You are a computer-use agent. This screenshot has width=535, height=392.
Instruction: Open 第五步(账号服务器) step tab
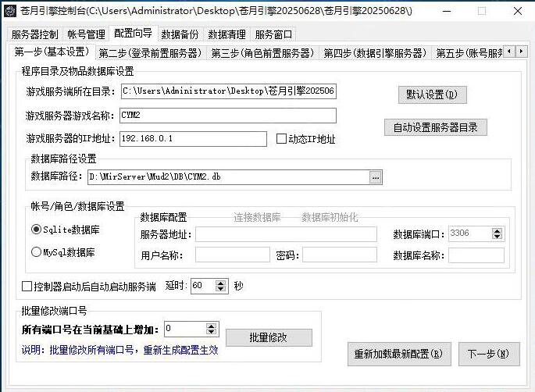(x=469, y=53)
